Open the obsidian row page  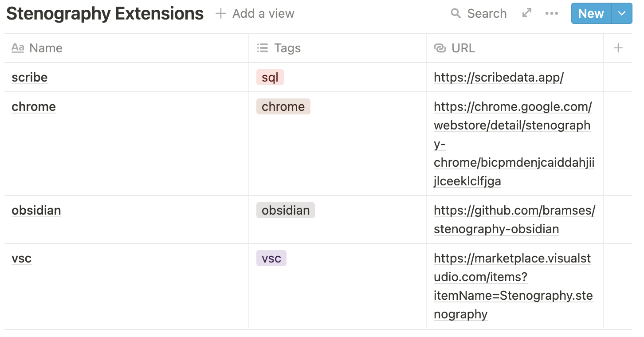(36, 210)
